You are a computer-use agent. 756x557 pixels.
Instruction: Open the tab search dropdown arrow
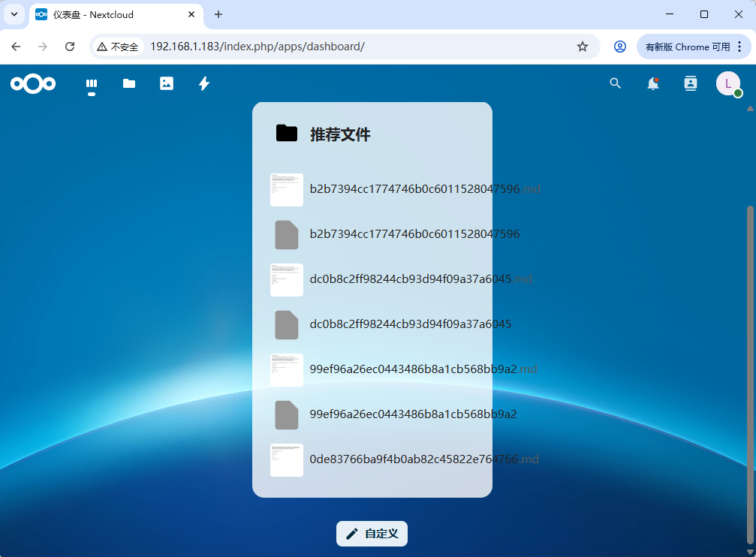[x=14, y=14]
